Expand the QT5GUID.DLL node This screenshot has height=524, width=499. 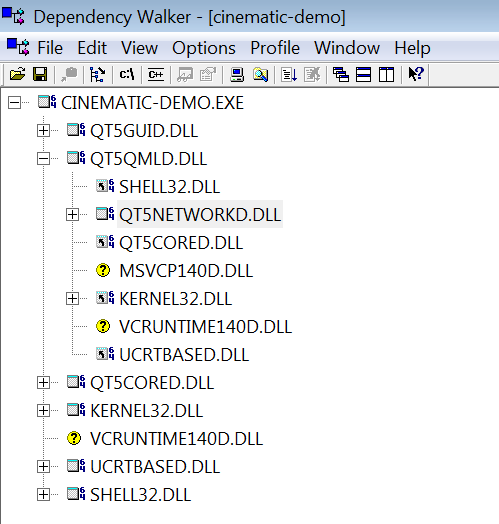(x=43, y=130)
